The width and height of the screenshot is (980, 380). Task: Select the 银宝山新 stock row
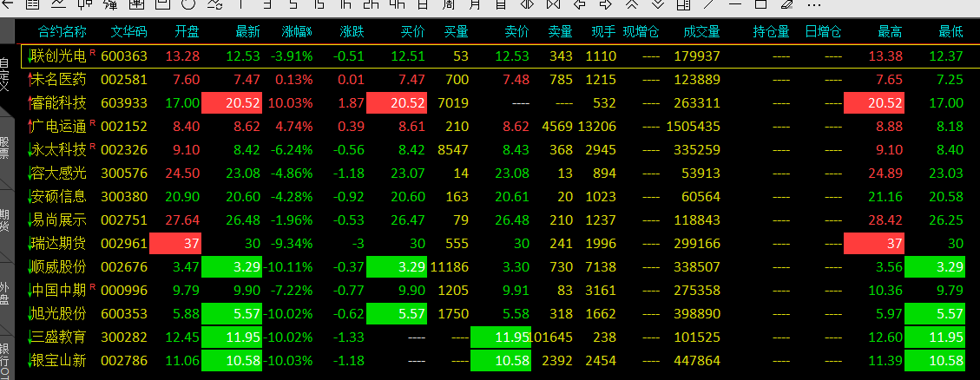point(58,360)
